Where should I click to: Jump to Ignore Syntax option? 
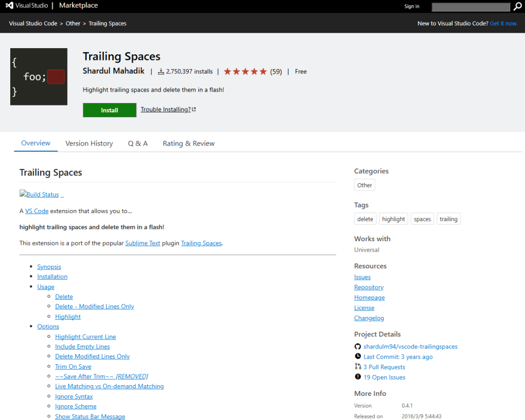click(x=74, y=396)
